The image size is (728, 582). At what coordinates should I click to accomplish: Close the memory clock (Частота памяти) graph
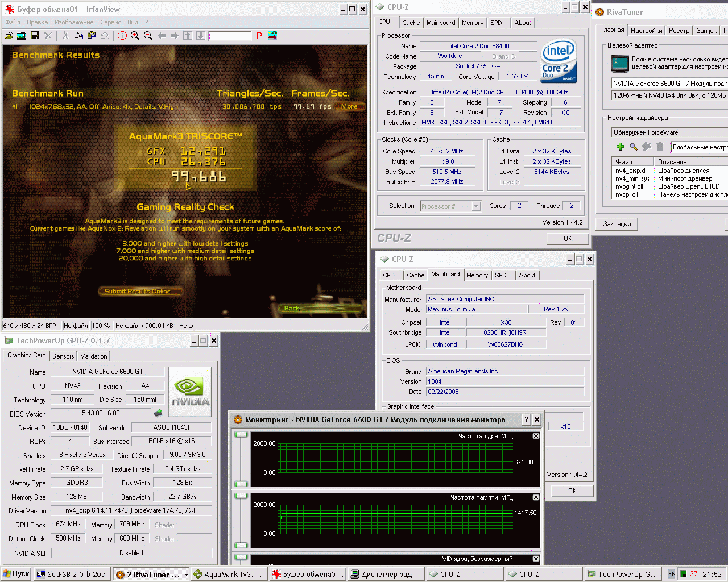(536, 497)
